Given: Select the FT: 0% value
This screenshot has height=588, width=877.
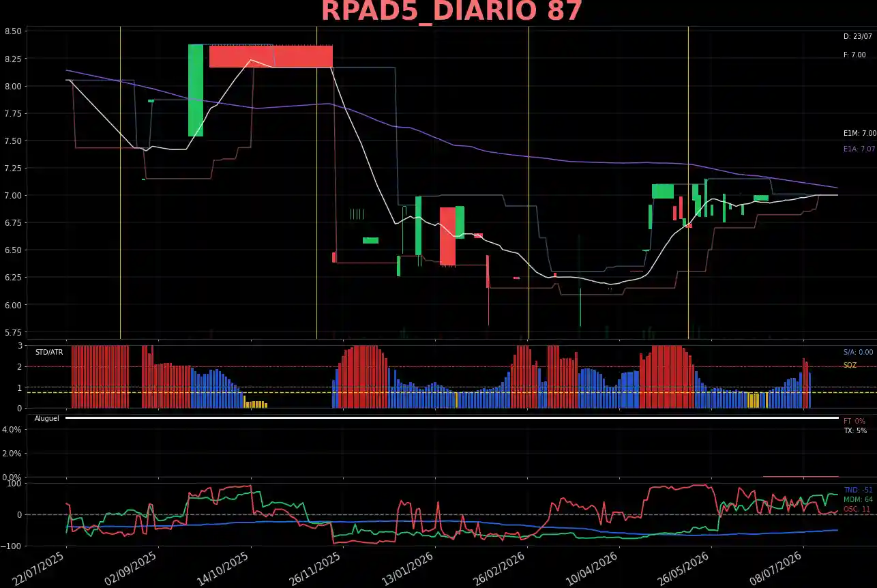Looking at the screenshot, I should (x=854, y=422).
